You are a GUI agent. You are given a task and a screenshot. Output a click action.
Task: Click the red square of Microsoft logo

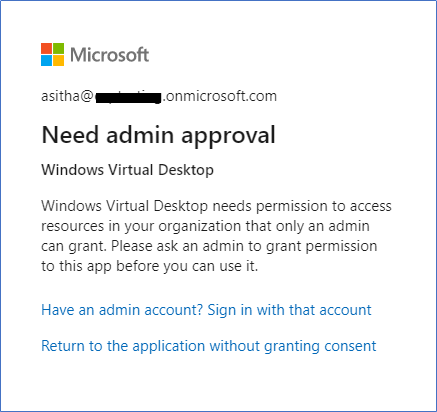pos(47,48)
